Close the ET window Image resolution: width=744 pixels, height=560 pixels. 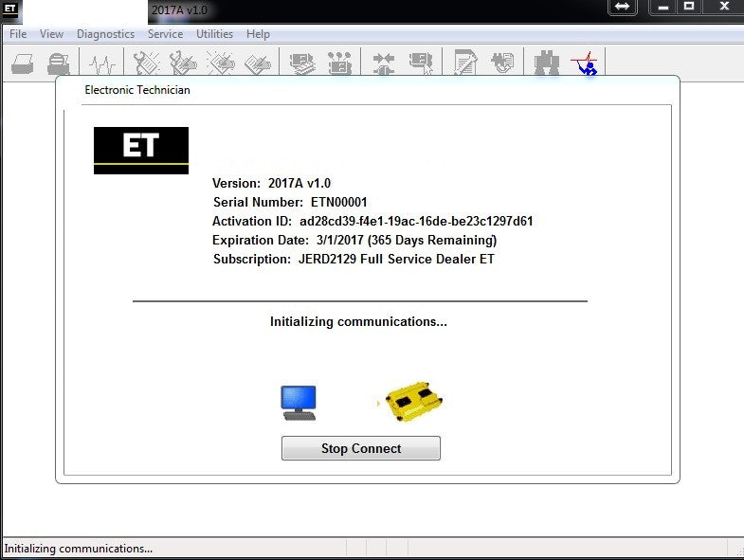point(723,7)
